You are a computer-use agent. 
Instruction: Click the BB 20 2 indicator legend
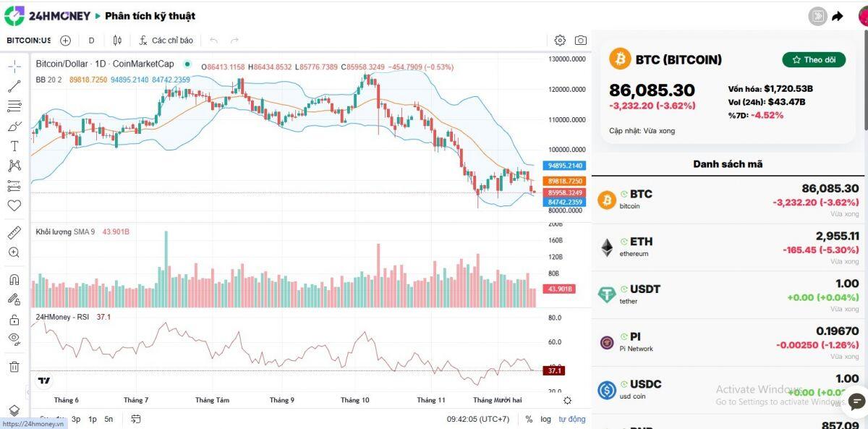click(x=48, y=80)
